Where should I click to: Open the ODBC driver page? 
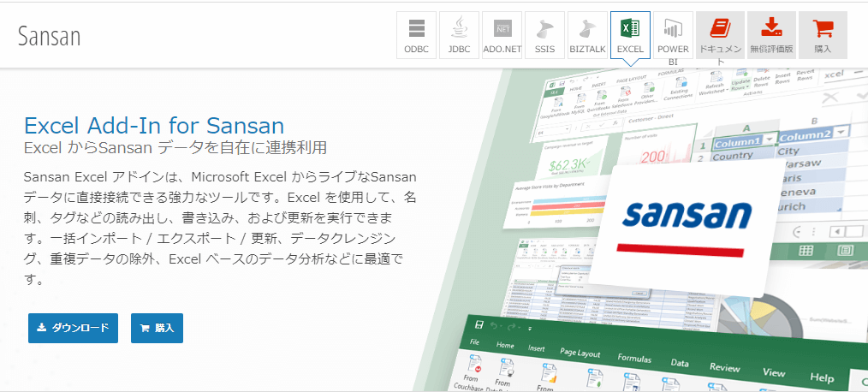click(416, 35)
